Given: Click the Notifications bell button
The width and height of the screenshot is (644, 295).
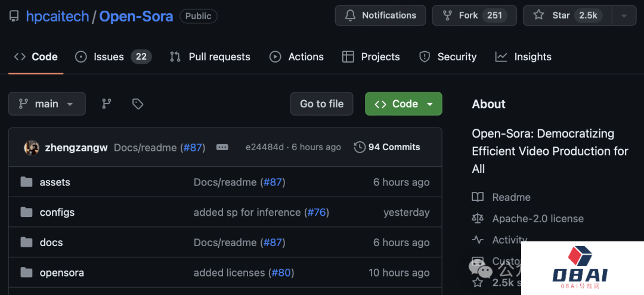Looking at the screenshot, I should [x=380, y=15].
